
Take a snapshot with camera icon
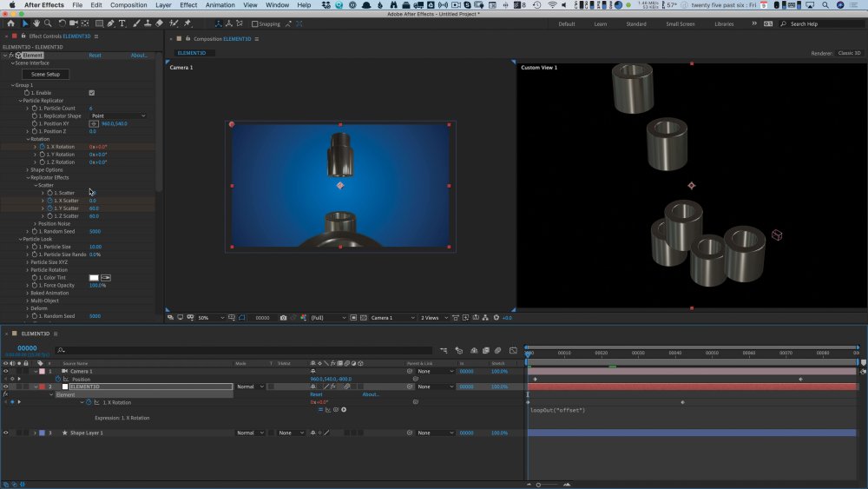pos(283,318)
